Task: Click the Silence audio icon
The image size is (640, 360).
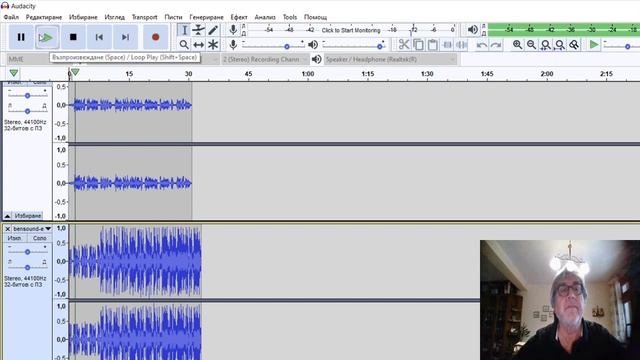Action: click(x=462, y=44)
